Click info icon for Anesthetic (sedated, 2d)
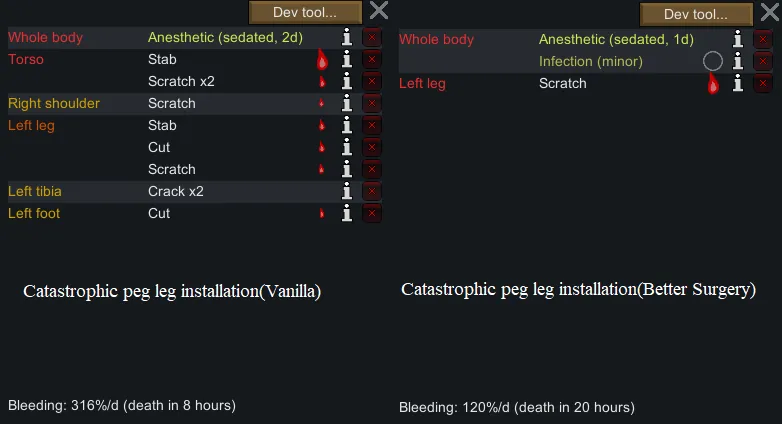Screen dimensions: 782x424 (x=347, y=38)
